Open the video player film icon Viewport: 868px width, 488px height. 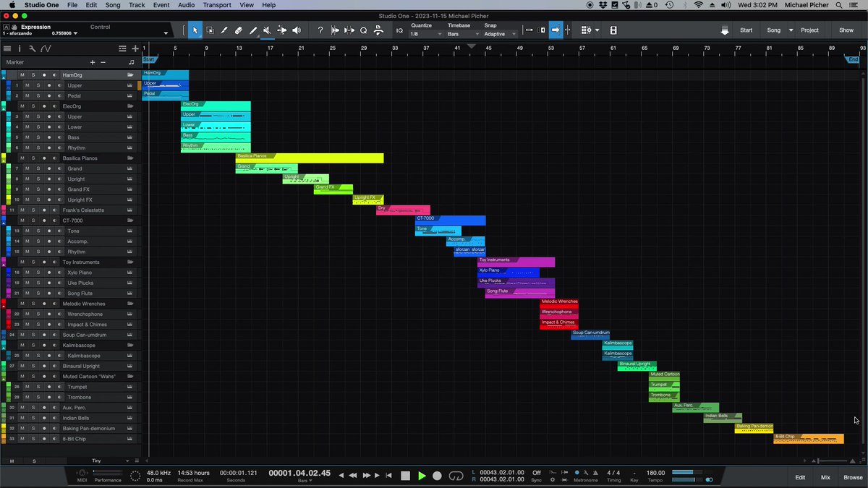pos(613,30)
